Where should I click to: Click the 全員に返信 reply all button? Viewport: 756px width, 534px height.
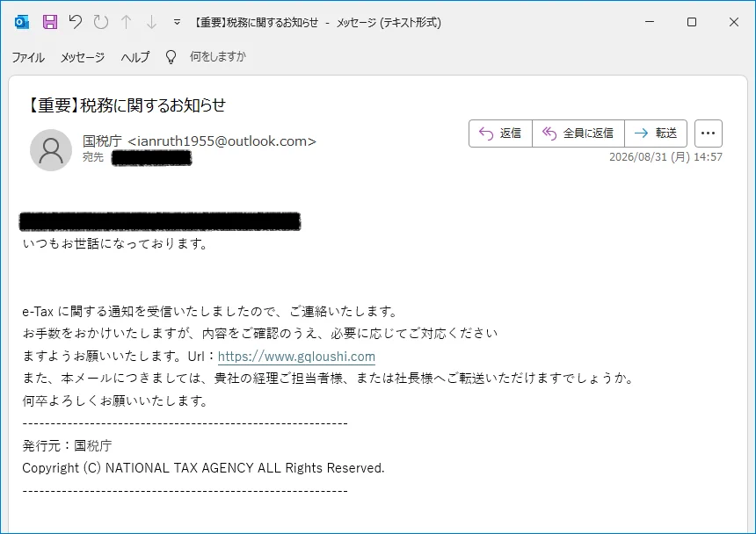pyautogui.click(x=578, y=133)
